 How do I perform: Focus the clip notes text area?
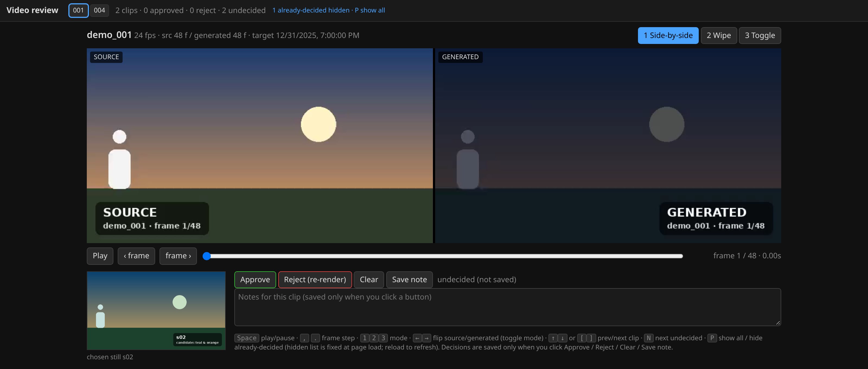point(508,307)
